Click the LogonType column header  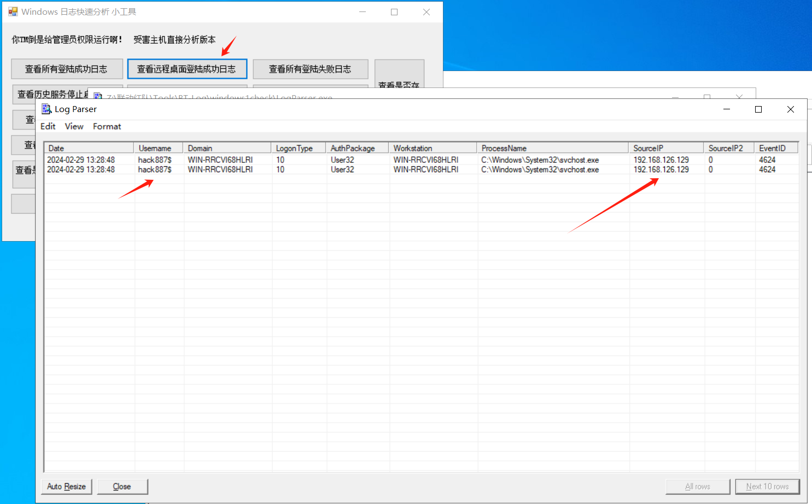coord(299,148)
